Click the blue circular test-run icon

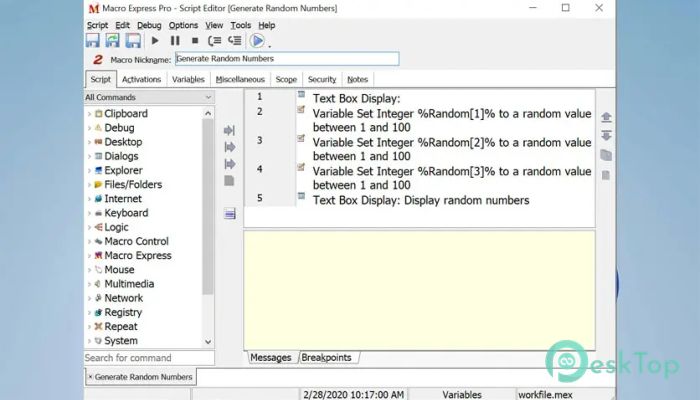tap(257, 41)
